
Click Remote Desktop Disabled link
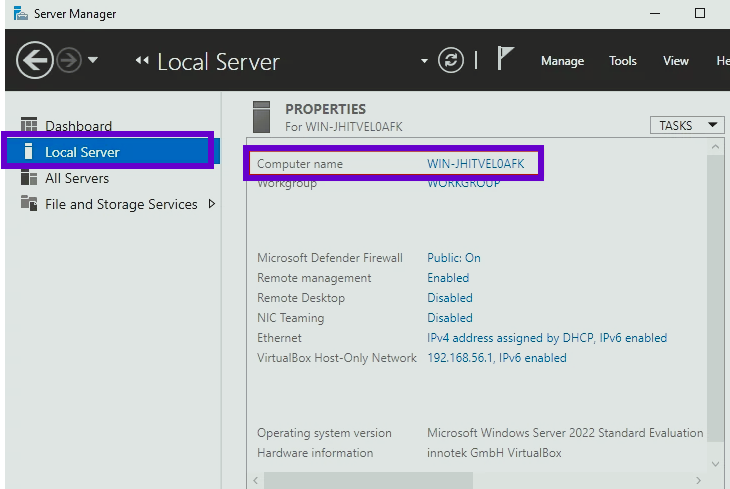[450, 298]
